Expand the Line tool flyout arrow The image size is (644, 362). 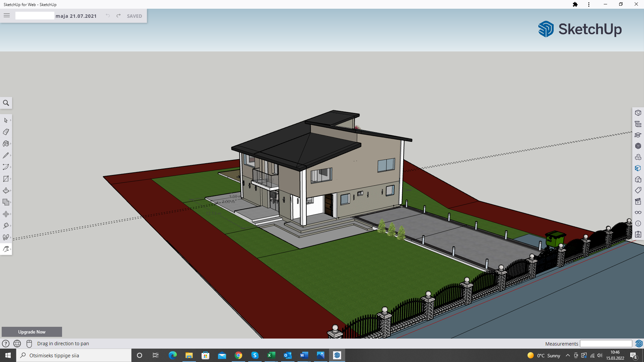[x=11, y=156]
